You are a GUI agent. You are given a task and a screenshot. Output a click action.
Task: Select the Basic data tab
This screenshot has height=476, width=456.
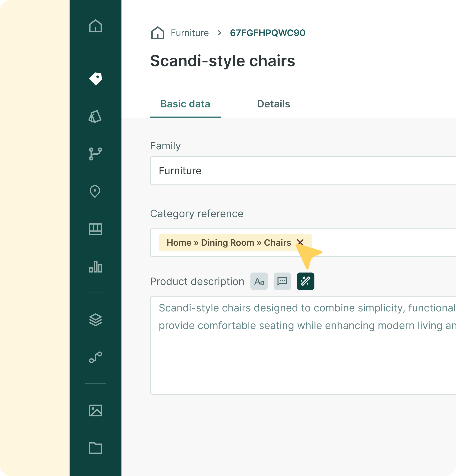click(185, 104)
